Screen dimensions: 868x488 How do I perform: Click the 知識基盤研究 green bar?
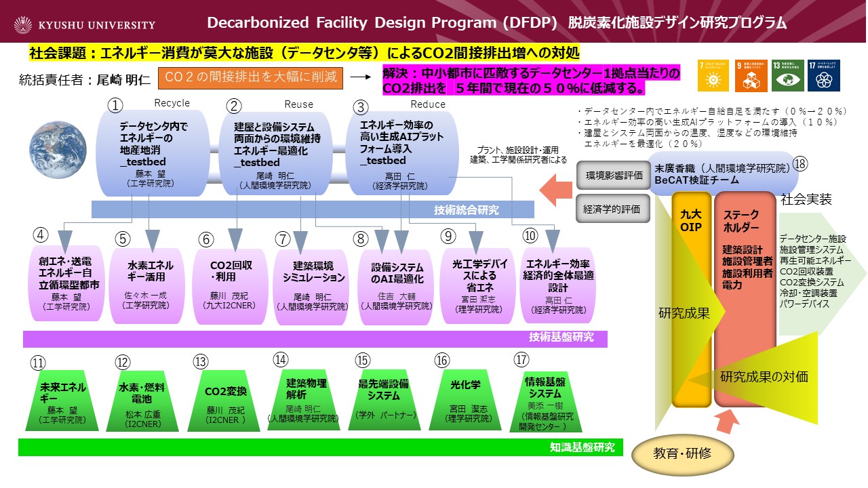(319, 447)
